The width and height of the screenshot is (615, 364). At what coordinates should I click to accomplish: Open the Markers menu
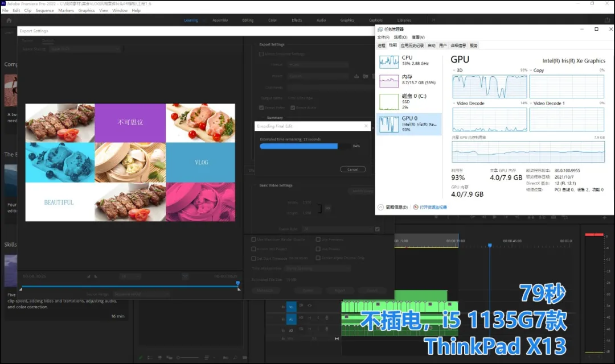point(66,11)
